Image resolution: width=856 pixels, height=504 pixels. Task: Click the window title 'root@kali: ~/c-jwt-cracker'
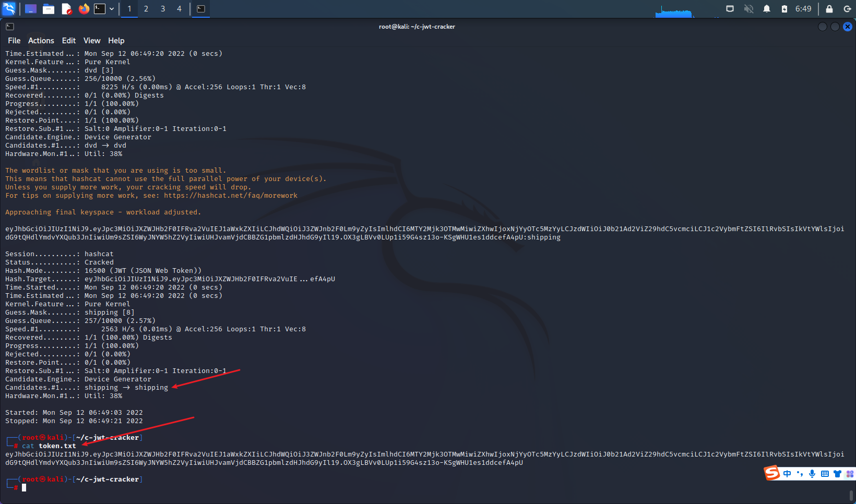[x=417, y=27]
